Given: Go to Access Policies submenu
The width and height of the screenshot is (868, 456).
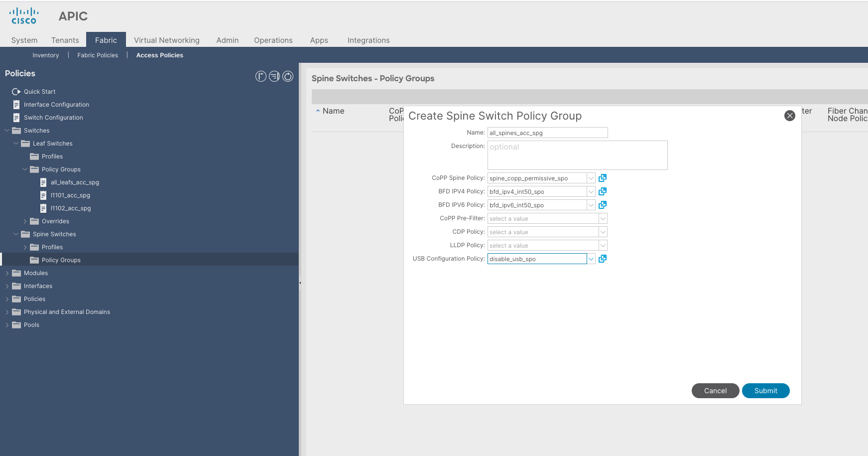Looking at the screenshot, I should click(x=160, y=55).
